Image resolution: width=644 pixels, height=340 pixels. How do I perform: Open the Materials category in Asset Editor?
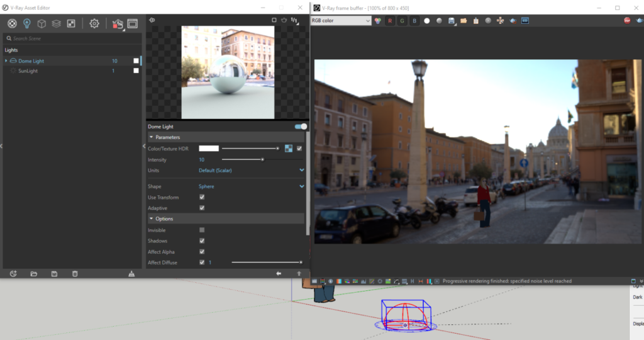(x=12, y=23)
